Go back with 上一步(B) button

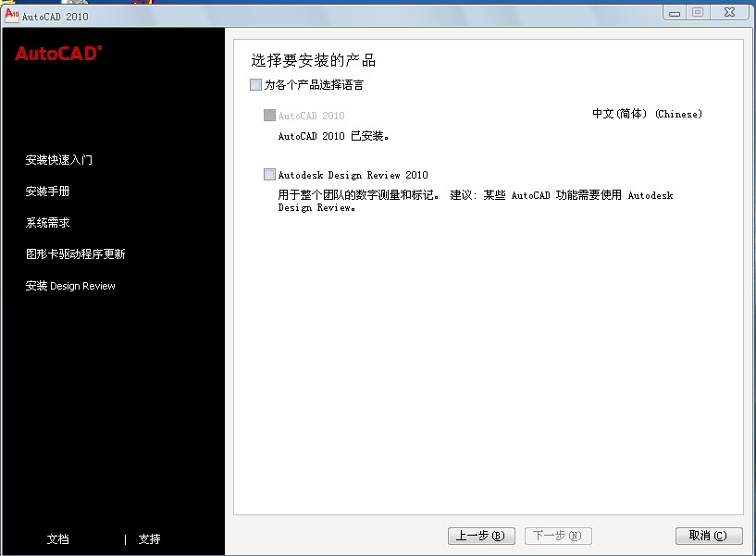pyautogui.click(x=481, y=536)
